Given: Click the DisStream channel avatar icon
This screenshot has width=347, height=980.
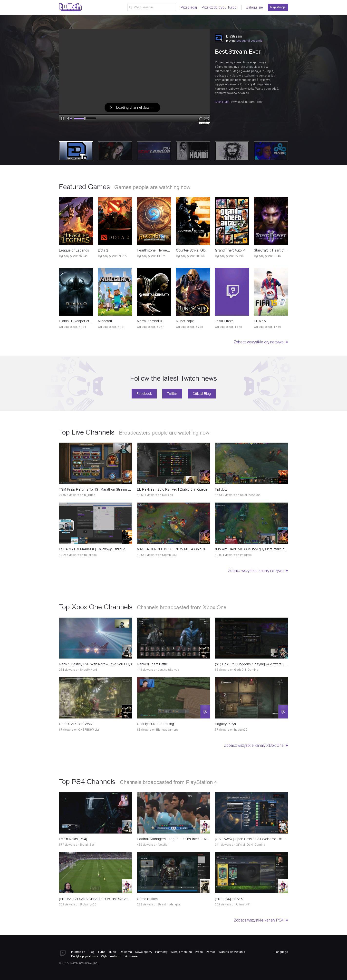Looking at the screenshot, I should tap(219, 38).
